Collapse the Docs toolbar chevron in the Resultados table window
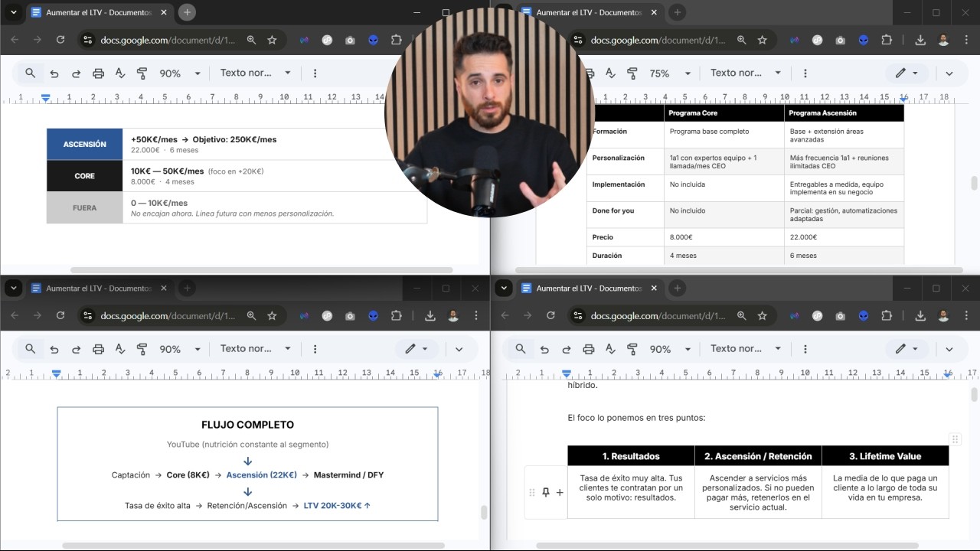Screen dimensions: 980x551 tap(949, 349)
